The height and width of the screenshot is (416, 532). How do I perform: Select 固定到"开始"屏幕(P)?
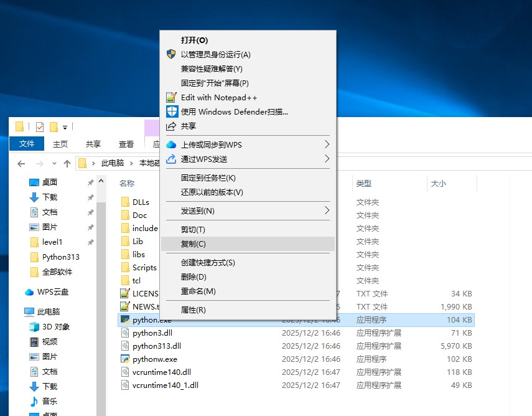coord(248,83)
